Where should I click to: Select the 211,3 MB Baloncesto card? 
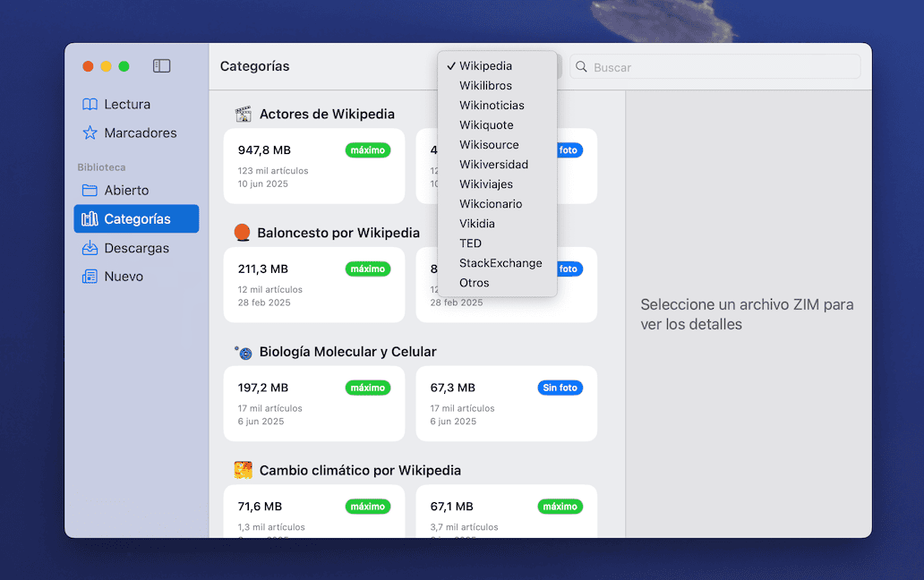coord(314,285)
